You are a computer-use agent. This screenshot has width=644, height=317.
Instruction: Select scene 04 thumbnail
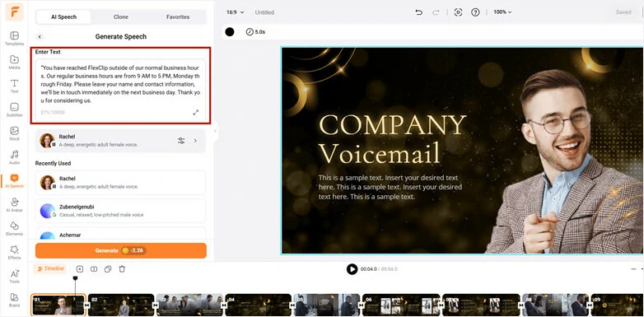pos(258,305)
